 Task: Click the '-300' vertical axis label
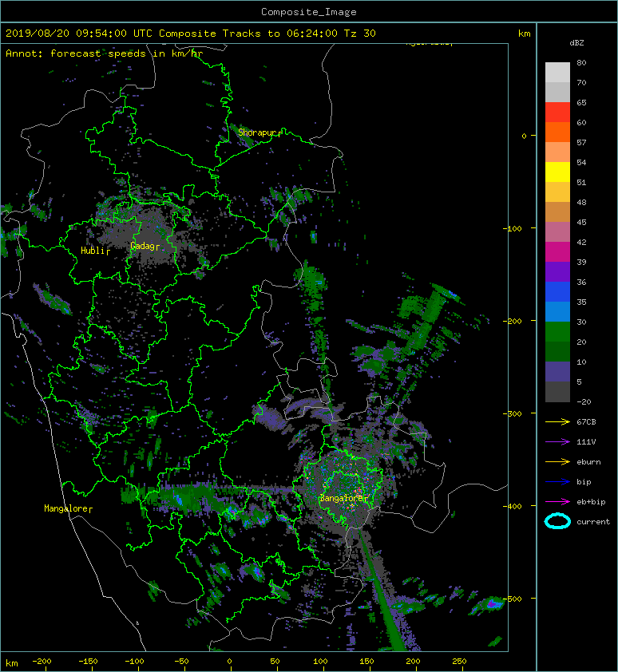click(512, 413)
